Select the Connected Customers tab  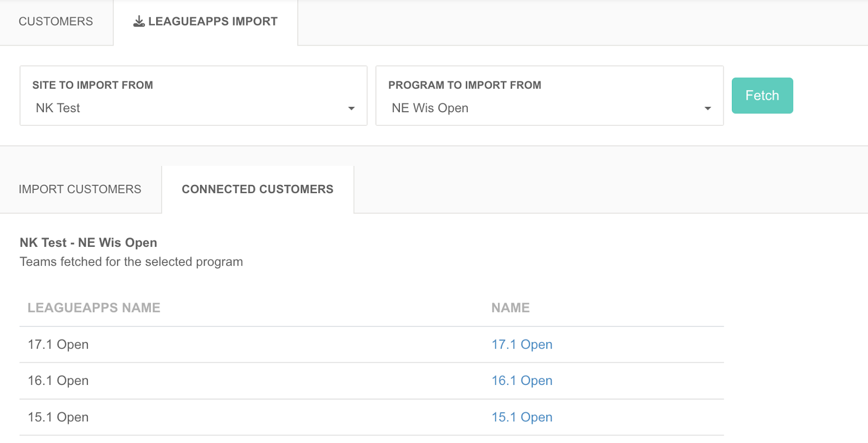click(258, 189)
